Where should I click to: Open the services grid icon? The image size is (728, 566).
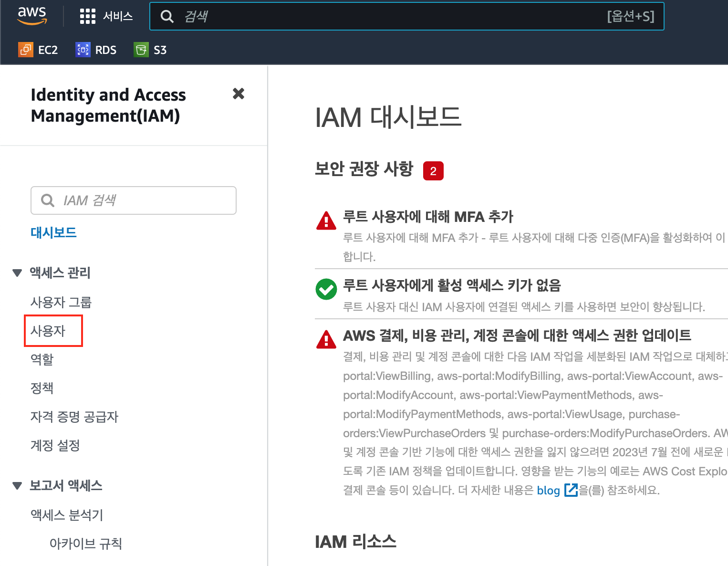point(88,16)
